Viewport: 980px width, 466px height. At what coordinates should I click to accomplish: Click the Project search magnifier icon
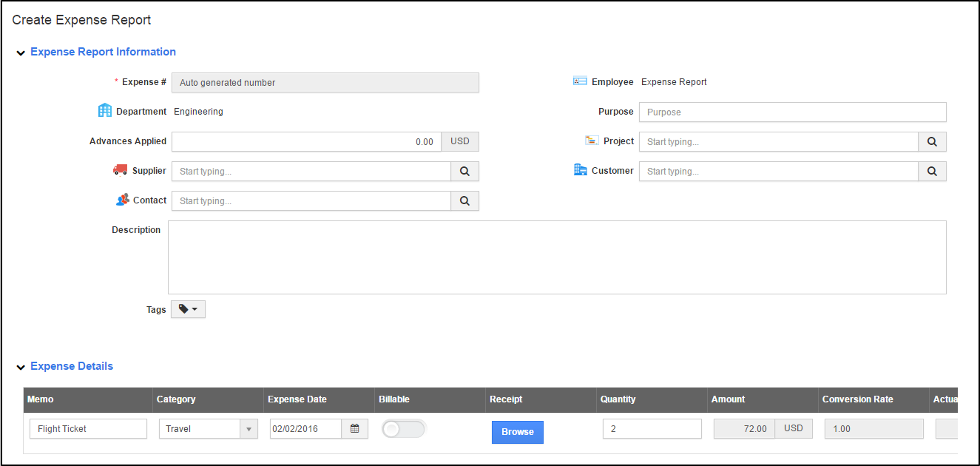click(x=932, y=141)
